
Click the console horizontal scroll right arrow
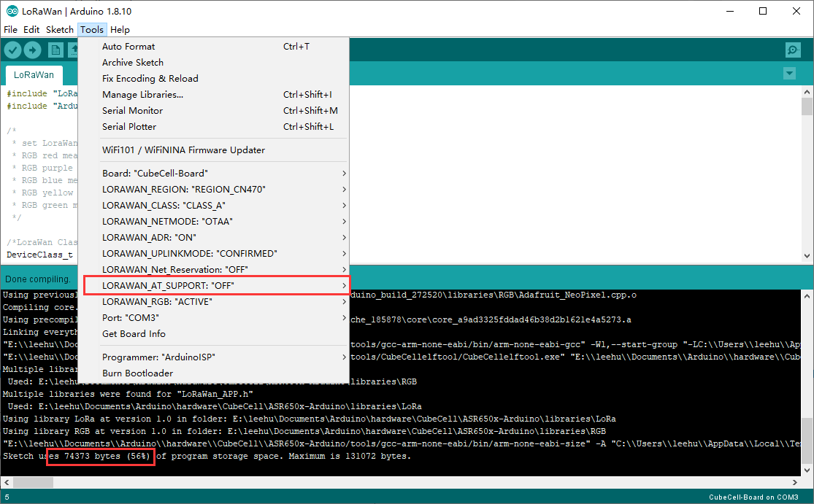[795, 483]
